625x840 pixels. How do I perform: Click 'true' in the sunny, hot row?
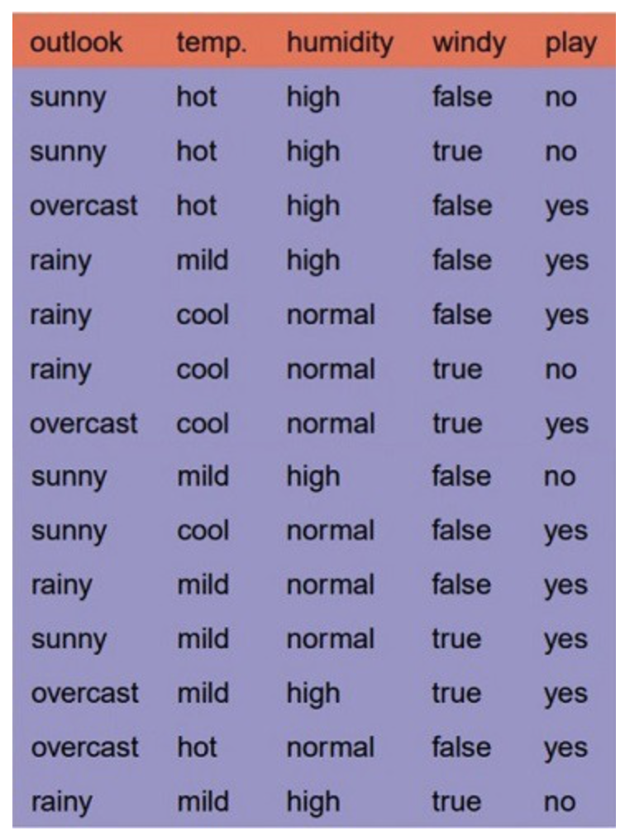pyautogui.click(x=456, y=152)
